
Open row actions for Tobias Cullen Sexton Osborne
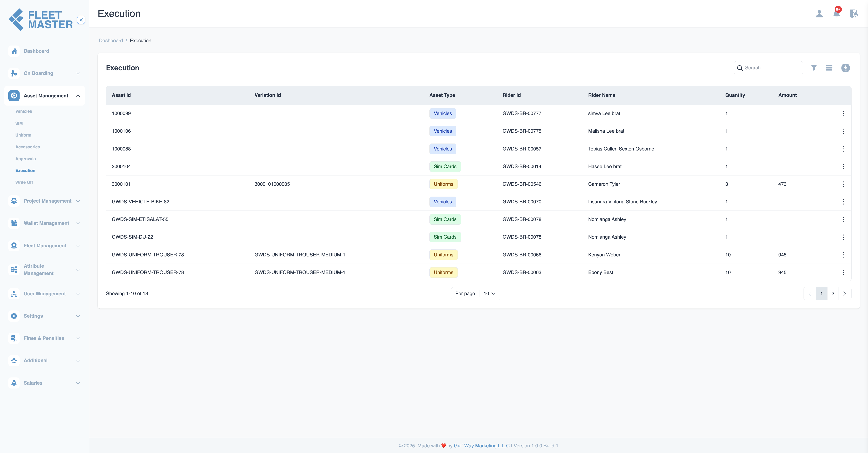843,149
